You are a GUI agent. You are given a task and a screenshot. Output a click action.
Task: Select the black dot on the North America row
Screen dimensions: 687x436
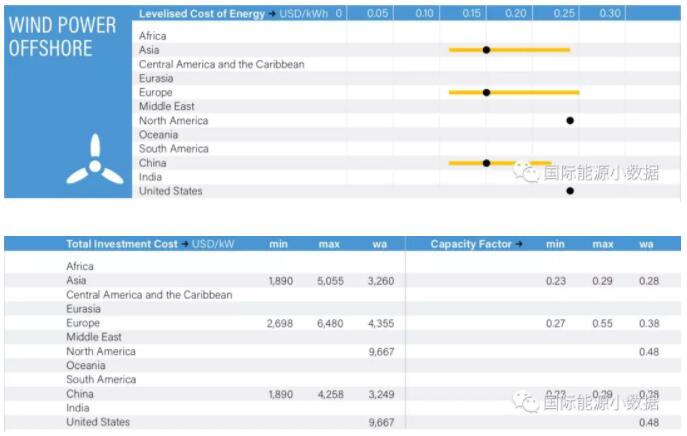(x=570, y=120)
